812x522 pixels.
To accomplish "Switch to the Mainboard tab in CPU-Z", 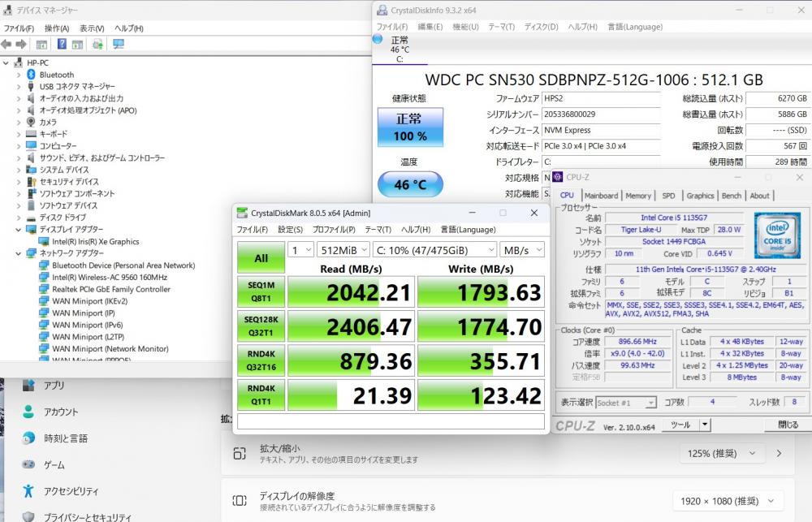I will coord(601,195).
